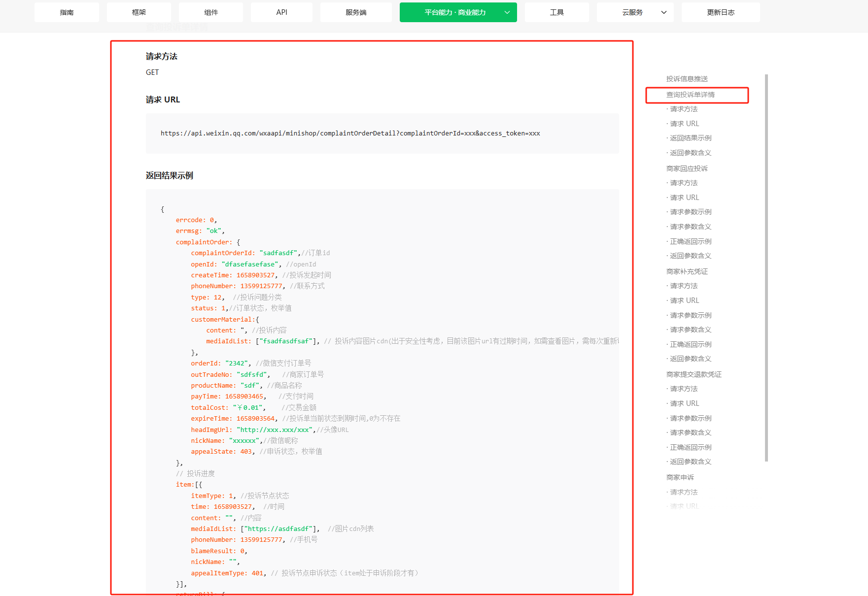Select 查询投诉单详情 in the sidebar outline

pyautogui.click(x=691, y=95)
